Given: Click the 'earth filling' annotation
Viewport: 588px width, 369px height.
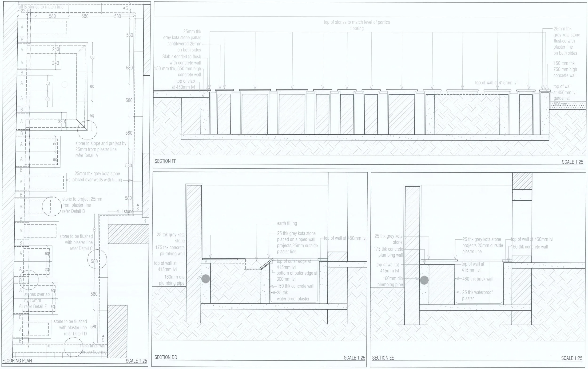Looking at the screenshot, I should coord(287,223).
